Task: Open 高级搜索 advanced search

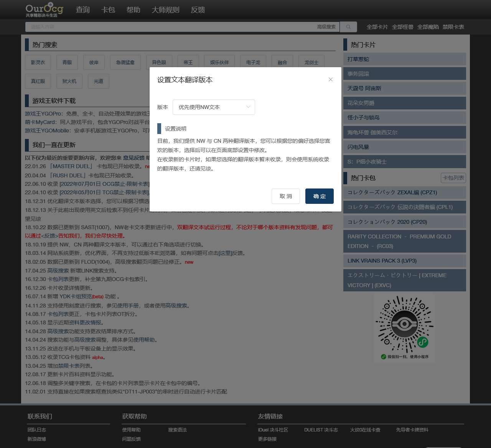Action: [x=326, y=27]
